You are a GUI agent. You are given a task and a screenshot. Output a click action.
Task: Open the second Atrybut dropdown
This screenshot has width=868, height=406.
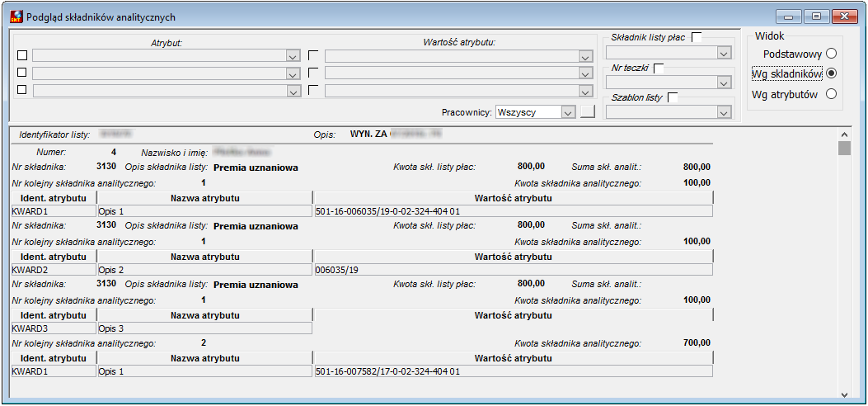point(293,73)
